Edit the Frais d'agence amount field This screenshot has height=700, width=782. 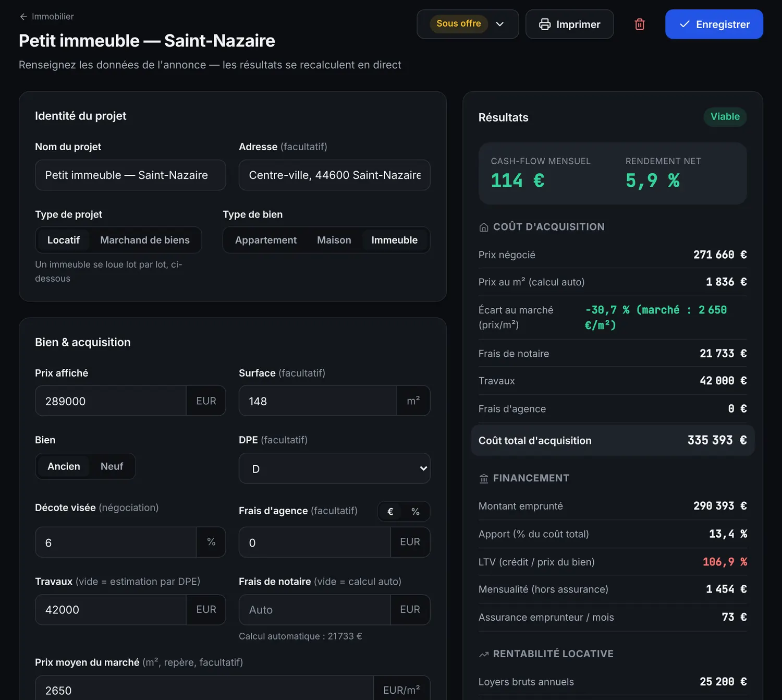click(x=315, y=542)
